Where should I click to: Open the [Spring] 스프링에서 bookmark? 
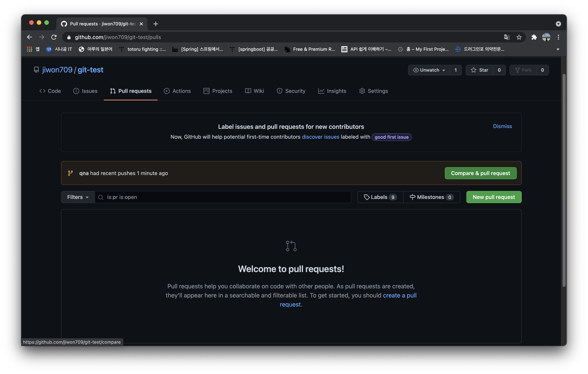click(x=198, y=49)
